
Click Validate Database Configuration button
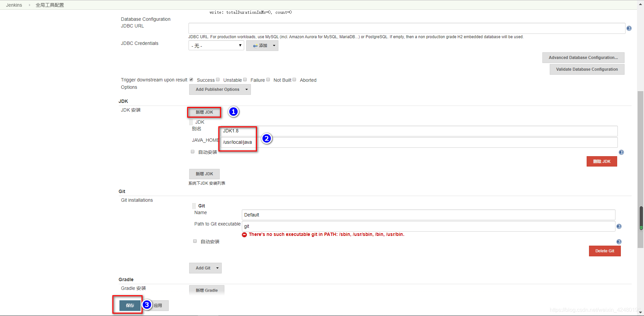pyautogui.click(x=587, y=69)
